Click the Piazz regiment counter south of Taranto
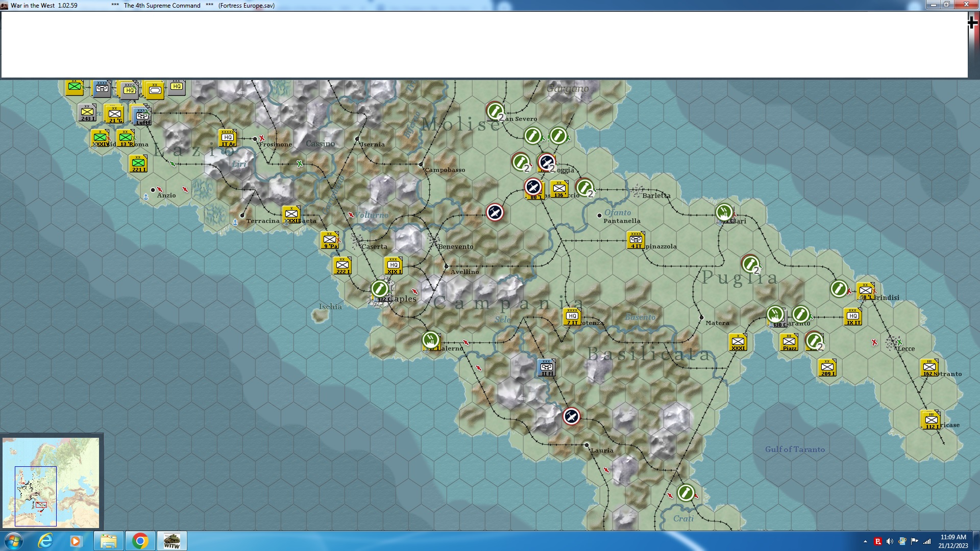 point(789,342)
